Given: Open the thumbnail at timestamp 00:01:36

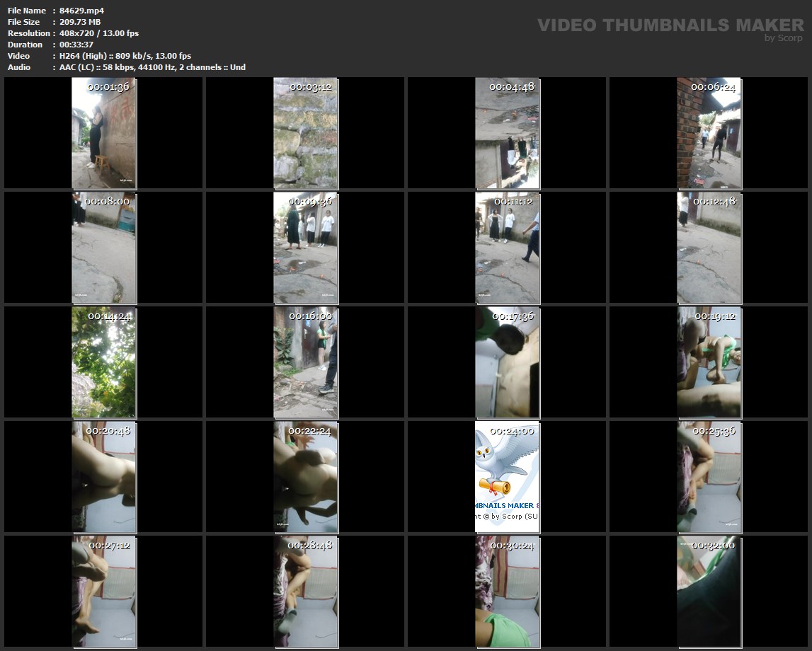Looking at the screenshot, I should pyautogui.click(x=104, y=133).
